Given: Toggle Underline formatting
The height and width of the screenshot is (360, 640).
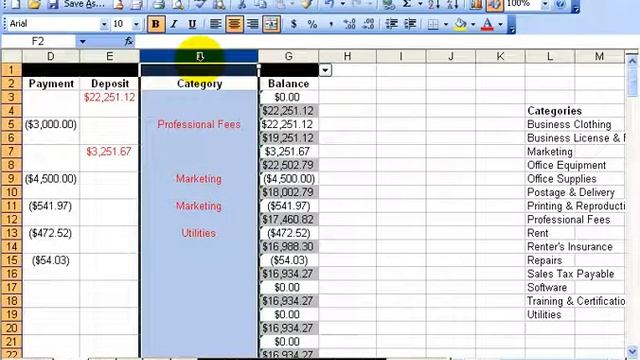Looking at the screenshot, I should tap(192, 24).
